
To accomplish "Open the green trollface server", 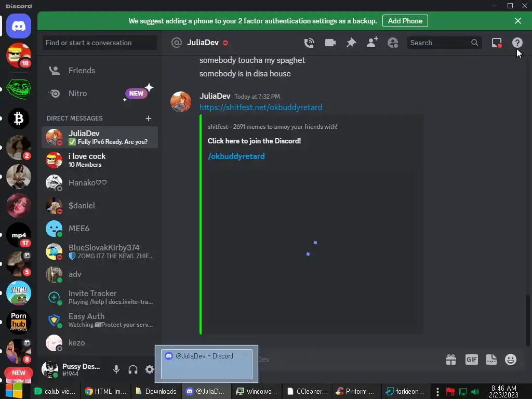I will [19, 89].
